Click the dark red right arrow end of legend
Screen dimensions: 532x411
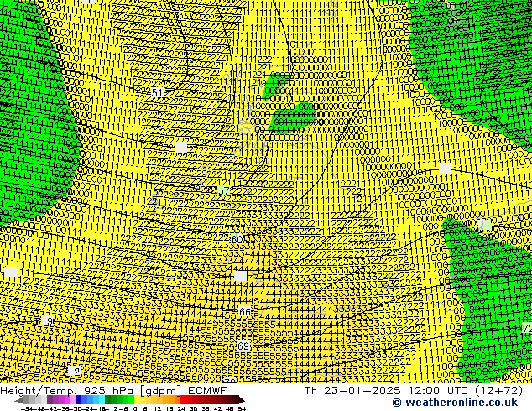pyautogui.click(x=242, y=400)
